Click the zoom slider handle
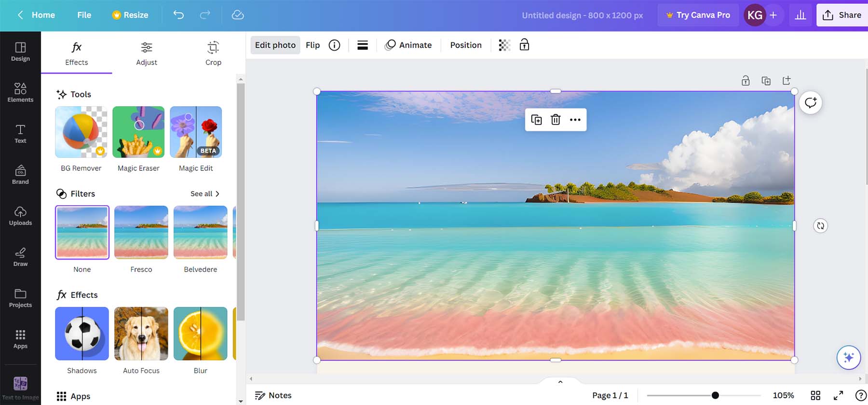 (715, 395)
